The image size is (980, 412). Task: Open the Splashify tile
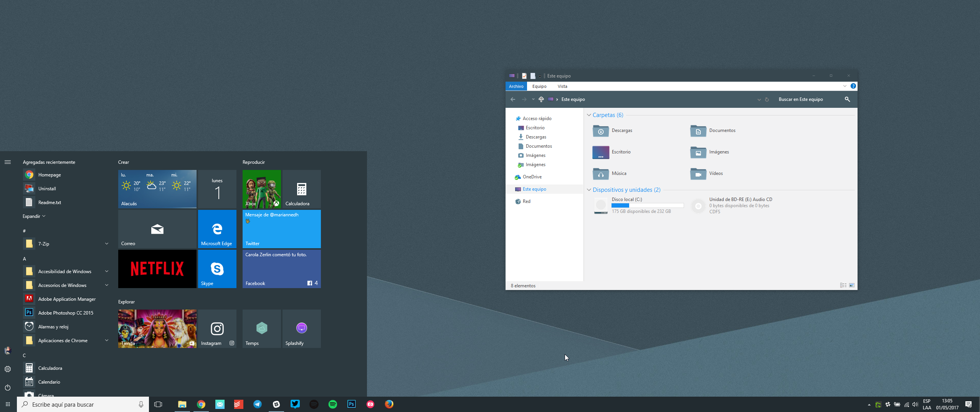(x=302, y=329)
